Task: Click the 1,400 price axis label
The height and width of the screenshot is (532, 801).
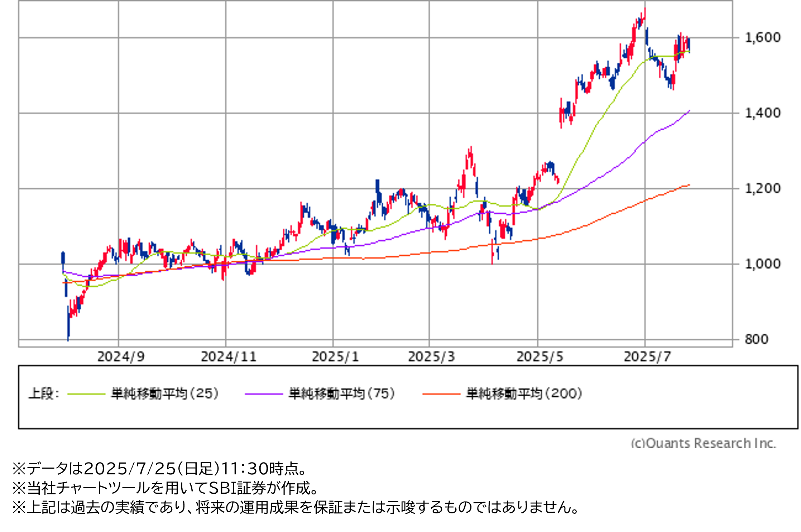Action: [x=762, y=113]
